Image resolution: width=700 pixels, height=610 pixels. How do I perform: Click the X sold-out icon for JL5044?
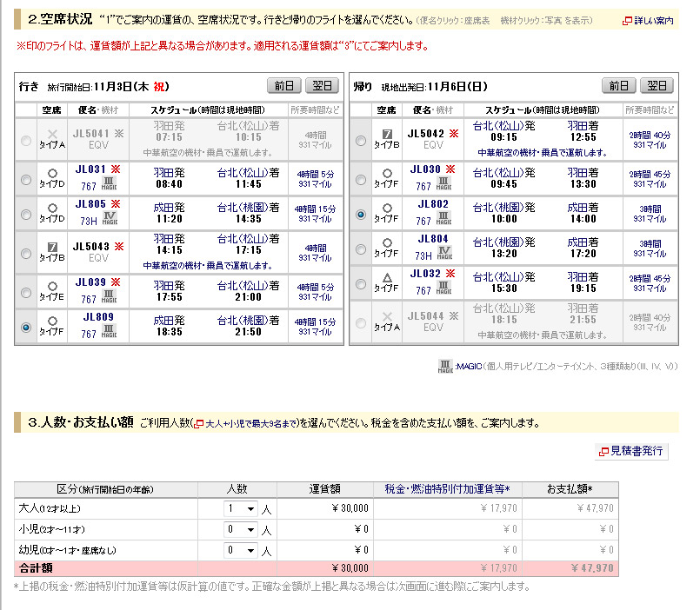coord(387,317)
